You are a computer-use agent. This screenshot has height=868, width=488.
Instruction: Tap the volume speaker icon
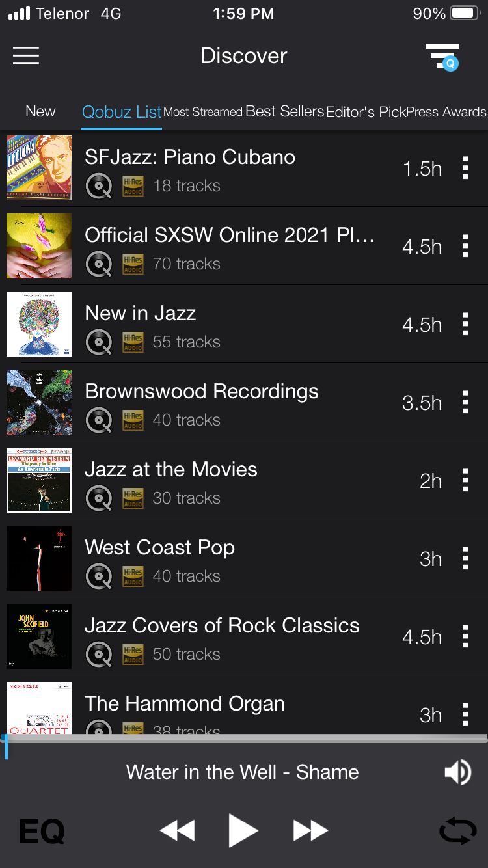click(x=457, y=772)
